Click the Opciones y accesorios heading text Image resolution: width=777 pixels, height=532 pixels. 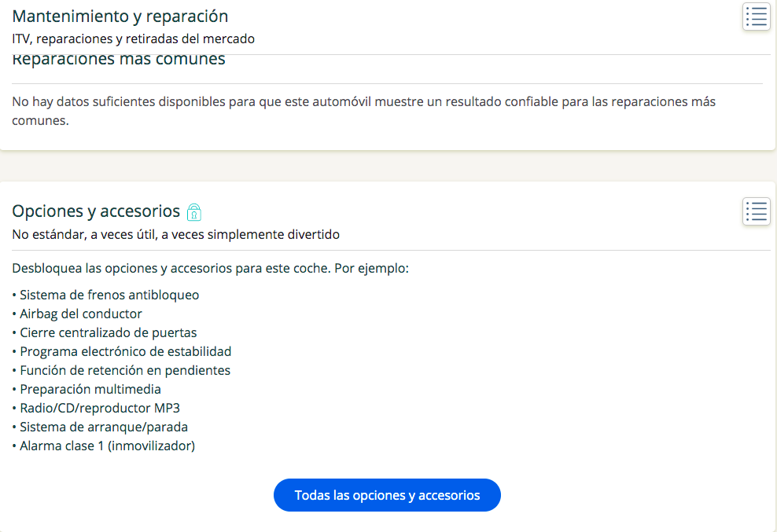click(x=96, y=211)
